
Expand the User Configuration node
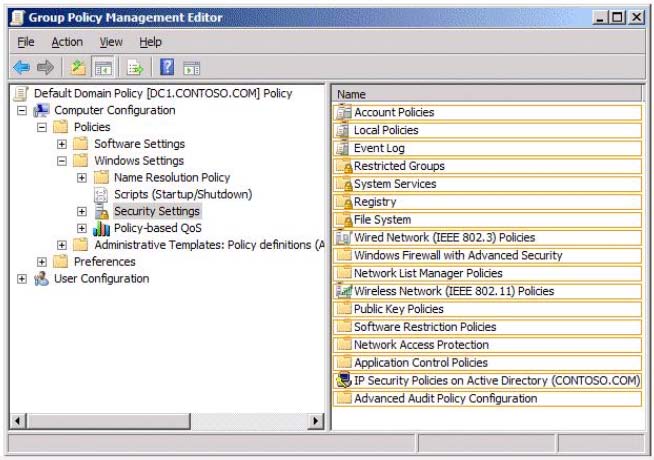pyautogui.click(x=22, y=279)
